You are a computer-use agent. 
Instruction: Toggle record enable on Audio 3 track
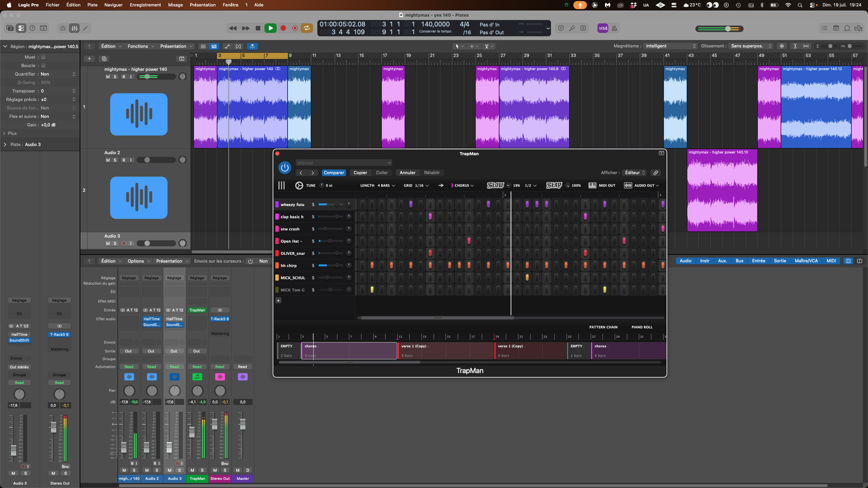click(124, 243)
